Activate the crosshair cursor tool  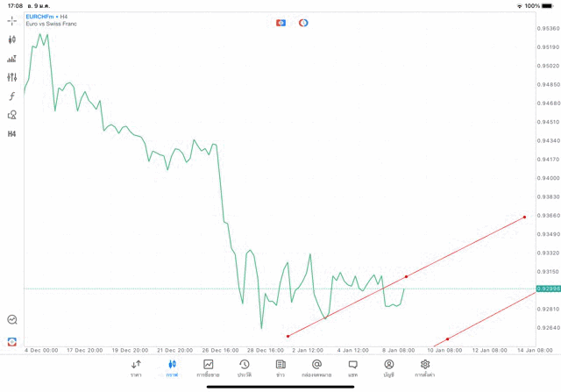[12, 20]
